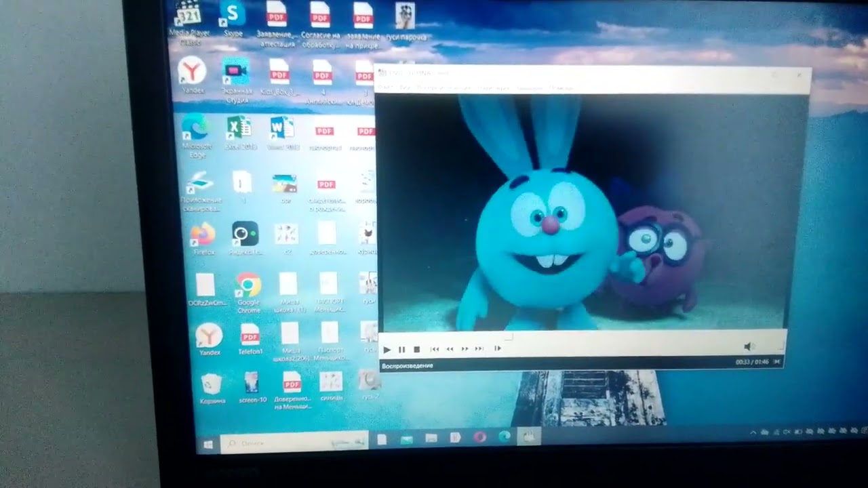Select the Media Player Classic desktop shortcut
Screen dimensions: 868x488
[x=191, y=24]
